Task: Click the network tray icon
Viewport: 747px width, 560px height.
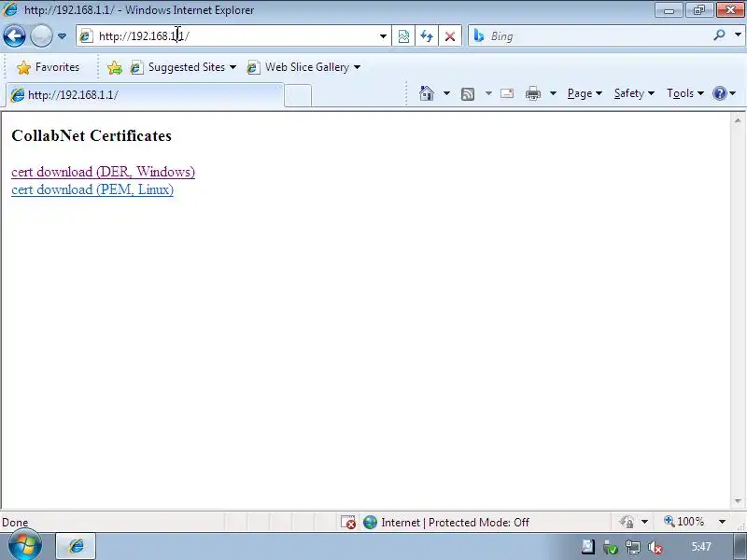Action: [633, 548]
